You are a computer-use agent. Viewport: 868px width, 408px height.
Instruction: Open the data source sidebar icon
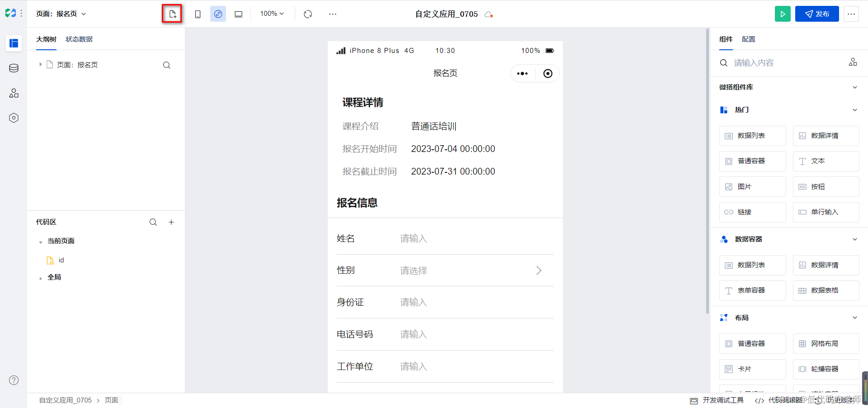click(14, 68)
